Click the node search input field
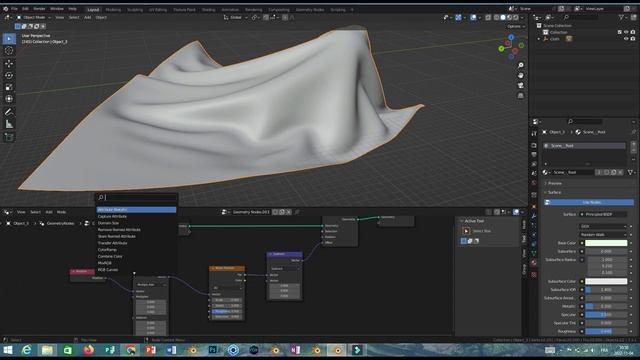640x360 pixels. click(x=137, y=198)
